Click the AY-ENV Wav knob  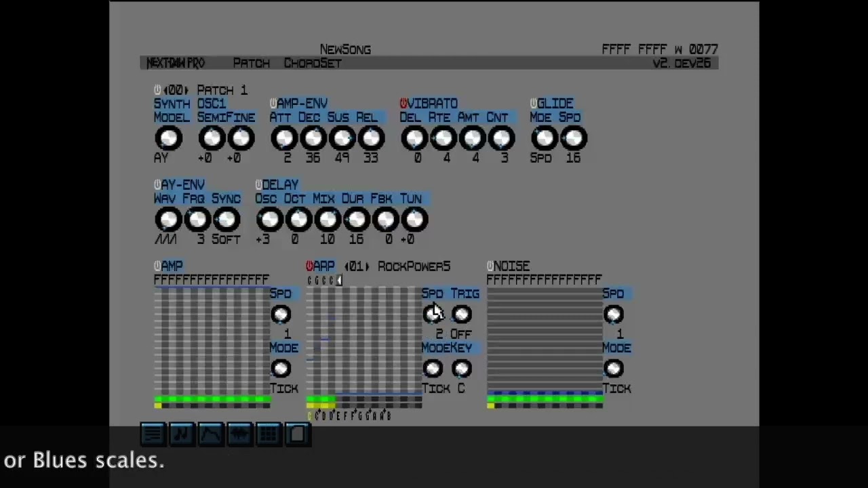pos(168,220)
